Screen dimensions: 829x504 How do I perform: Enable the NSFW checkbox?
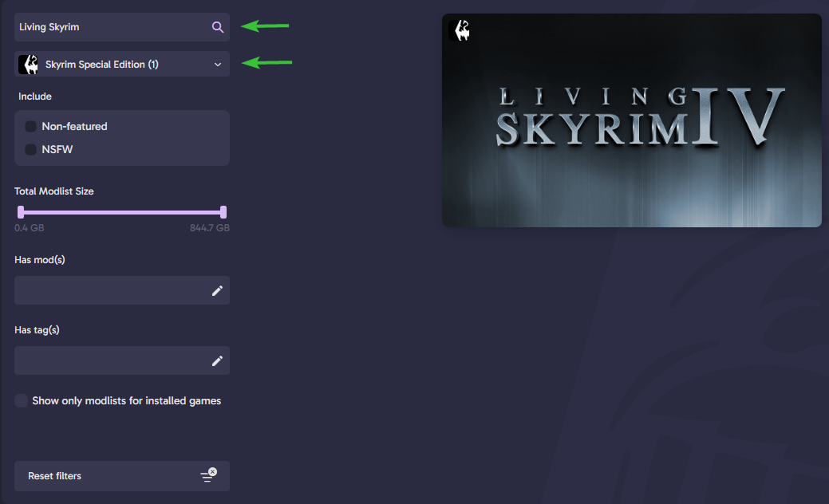30,149
